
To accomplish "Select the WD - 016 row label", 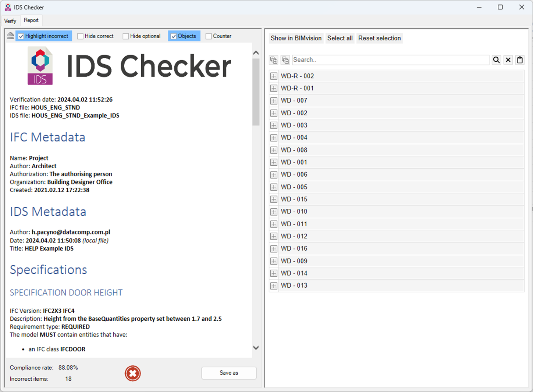I will pos(294,248).
